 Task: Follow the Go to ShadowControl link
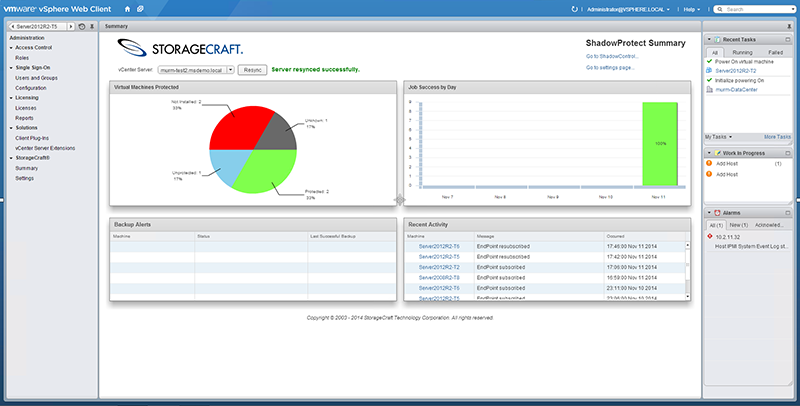[612, 56]
